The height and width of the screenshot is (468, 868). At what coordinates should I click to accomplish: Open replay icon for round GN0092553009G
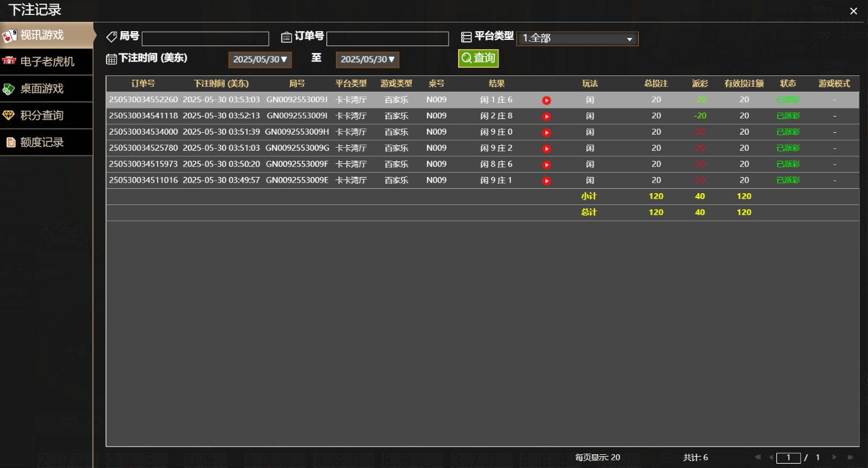pos(546,149)
